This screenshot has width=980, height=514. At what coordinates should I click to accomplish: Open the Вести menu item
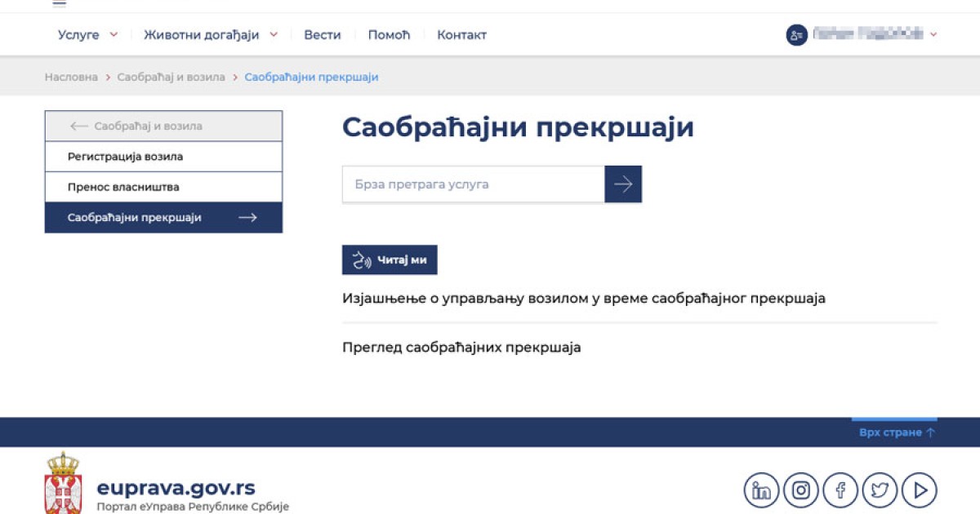[x=322, y=35]
